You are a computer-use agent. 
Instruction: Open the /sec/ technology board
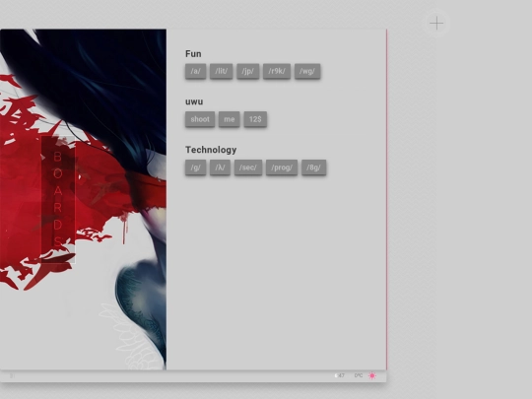pyautogui.click(x=248, y=167)
